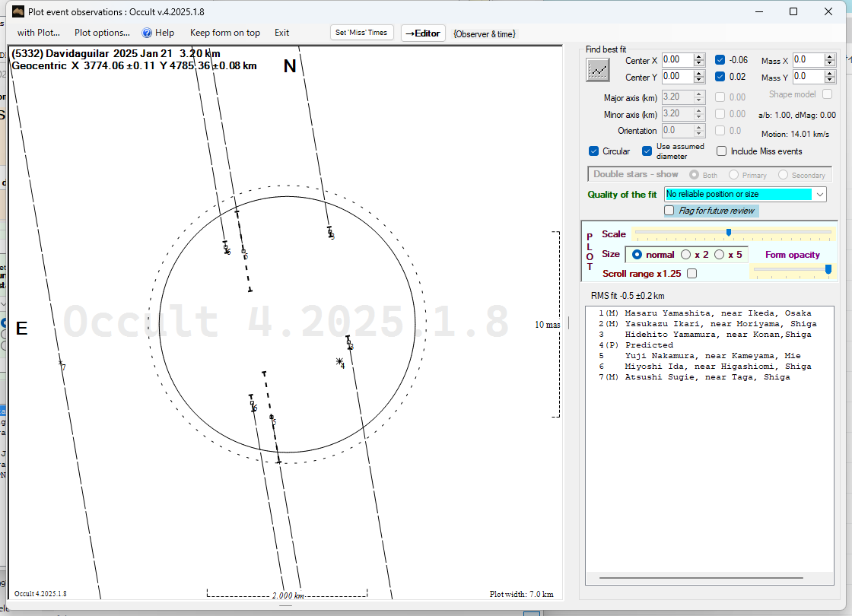
Task: Open the 'with Plot...' menu
Action: [39, 33]
